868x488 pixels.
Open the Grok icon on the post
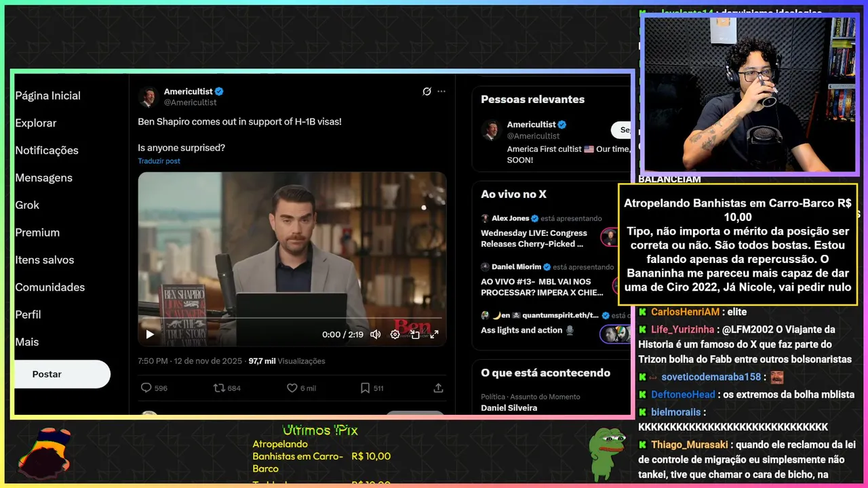427,91
